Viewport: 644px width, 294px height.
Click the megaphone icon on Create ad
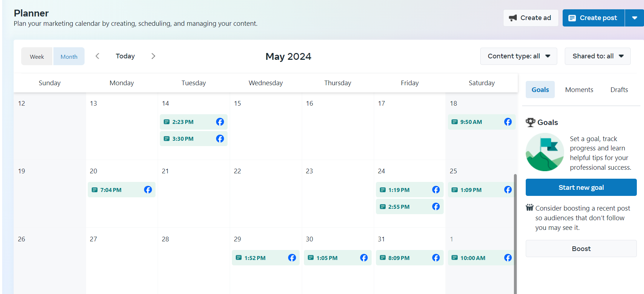coord(513,18)
